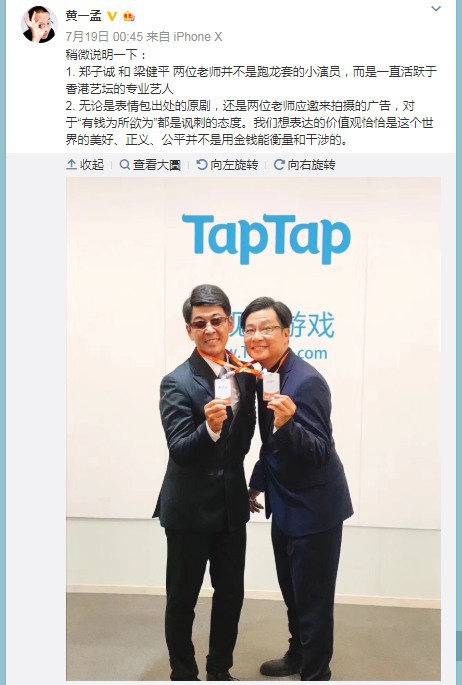Click the crown membership icon
This screenshot has width=462, height=685.
tap(129, 16)
